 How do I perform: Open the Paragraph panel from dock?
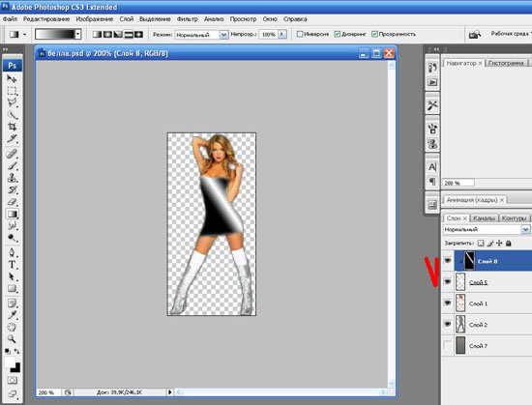432,182
